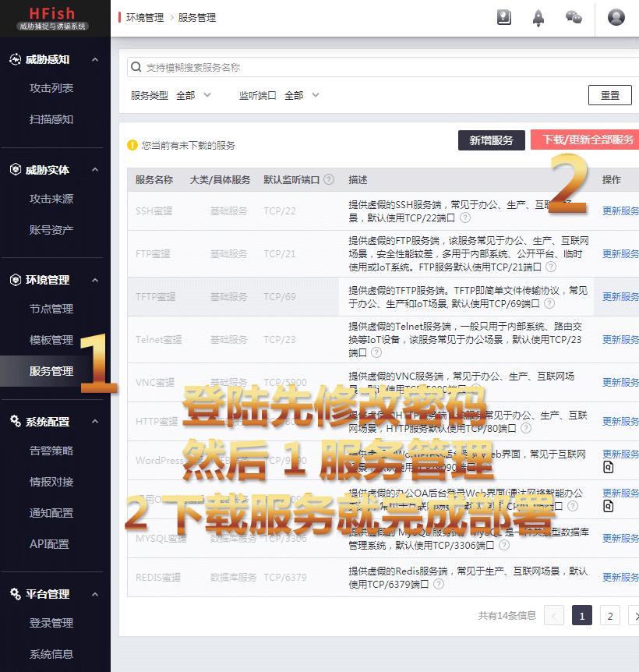Click 更新服务 link for REDIS蜜罐
639x672 pixels.
[x=620, y=578]
